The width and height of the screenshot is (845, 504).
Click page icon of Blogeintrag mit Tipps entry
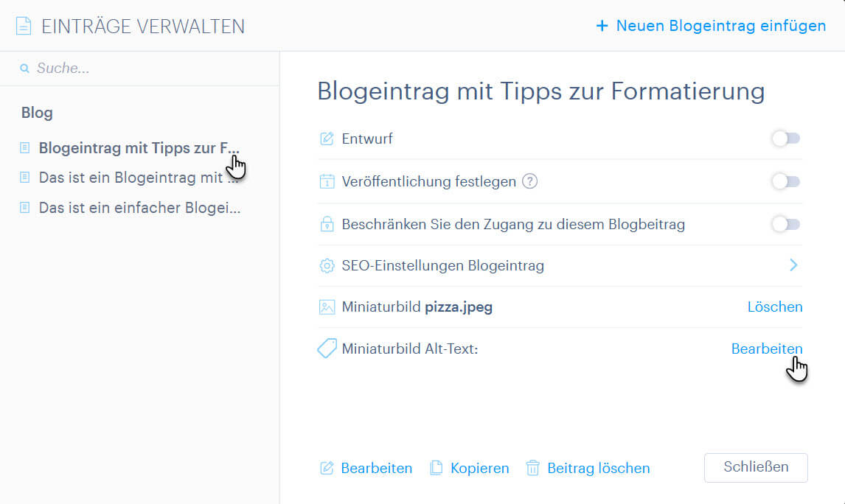click(x=25, y=147)
